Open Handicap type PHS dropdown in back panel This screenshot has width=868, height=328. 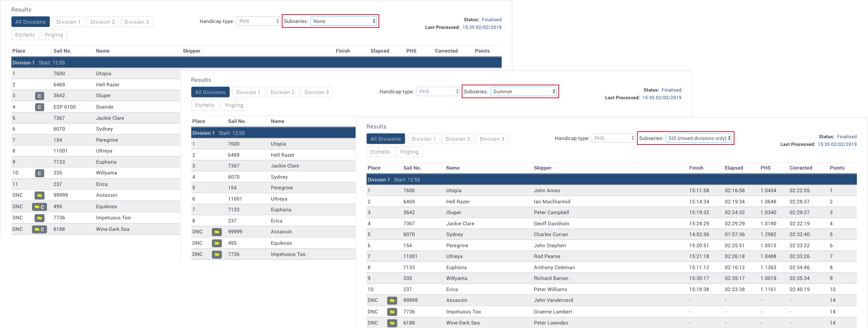(258, 21)
